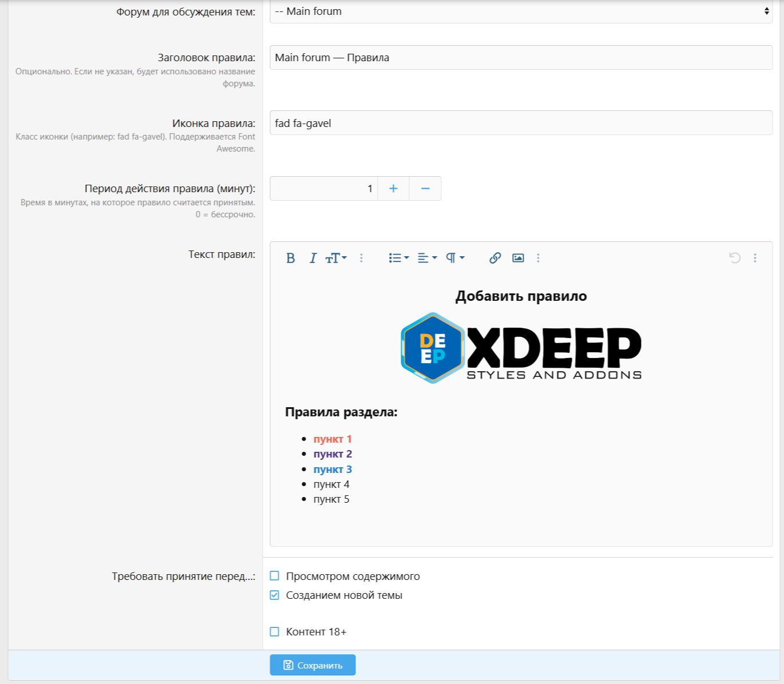Open the forum selection dropdown (Main forum)

pos(521,11)
